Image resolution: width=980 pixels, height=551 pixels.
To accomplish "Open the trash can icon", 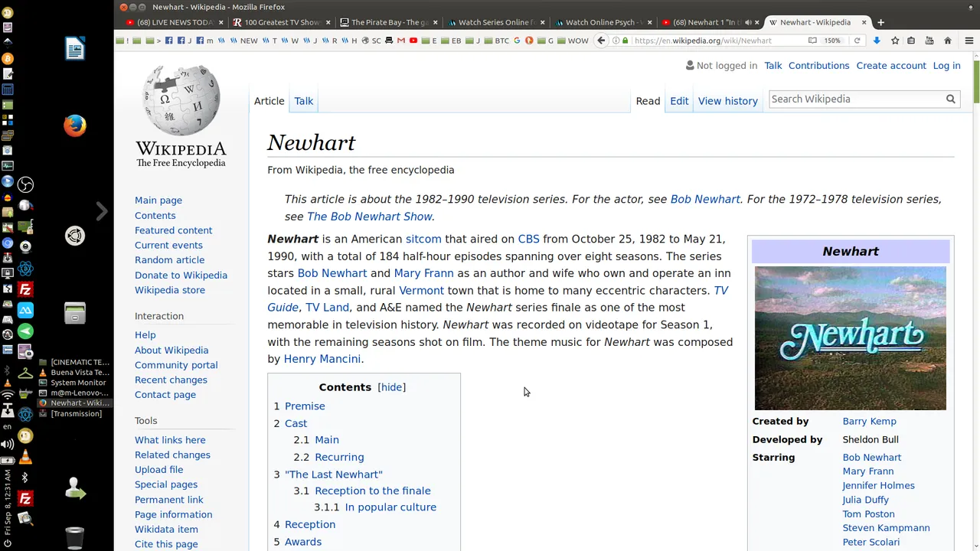I will click(x=75, y=538).
